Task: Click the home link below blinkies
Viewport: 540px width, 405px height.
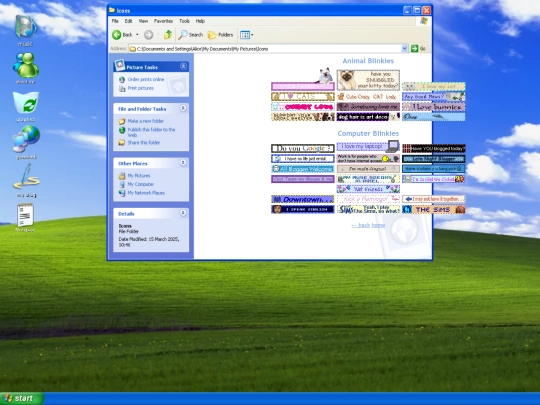Action: [378, 225]
